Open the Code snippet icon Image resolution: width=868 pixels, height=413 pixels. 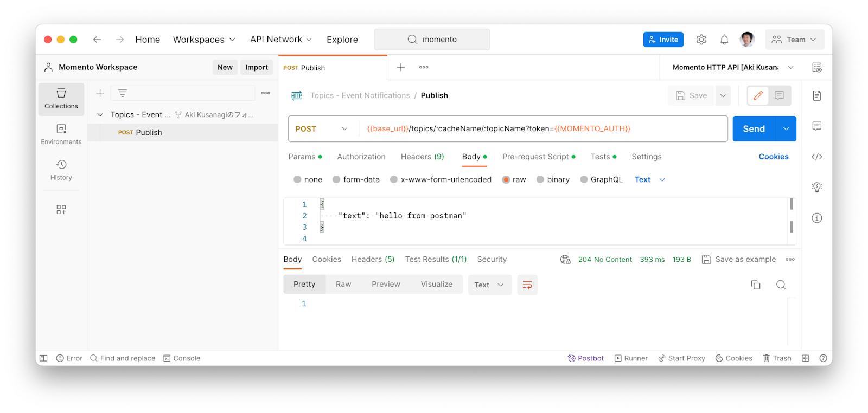tap(817, 157)
